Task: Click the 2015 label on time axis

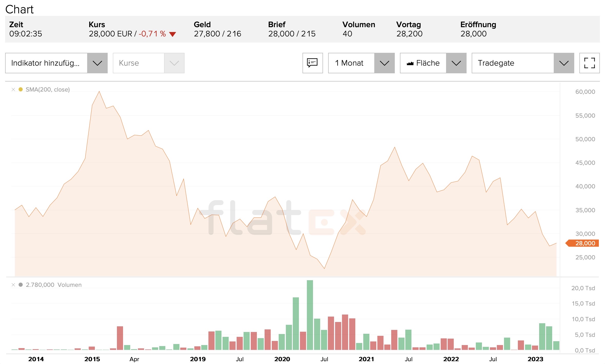Action: coord(92,359)
